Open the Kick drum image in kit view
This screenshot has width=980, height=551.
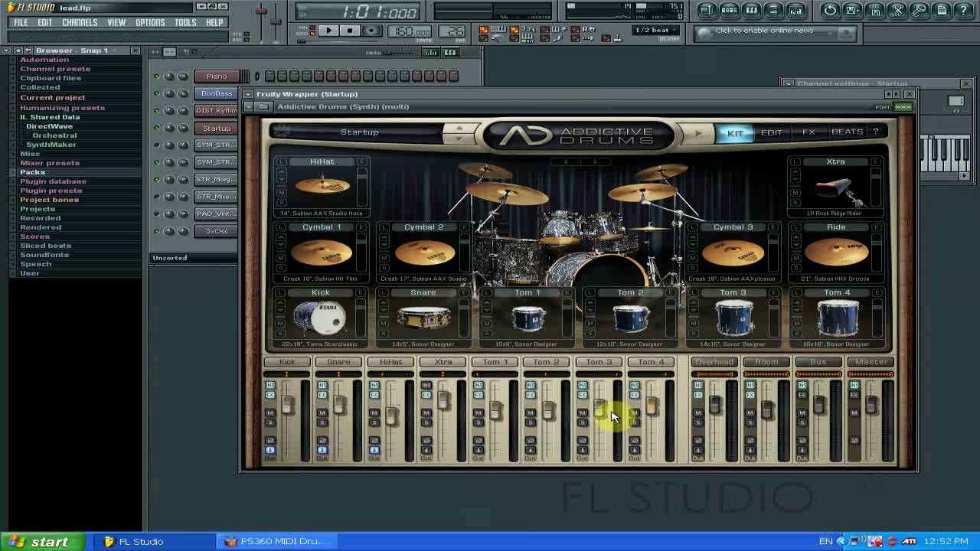(x=320, y=318)
